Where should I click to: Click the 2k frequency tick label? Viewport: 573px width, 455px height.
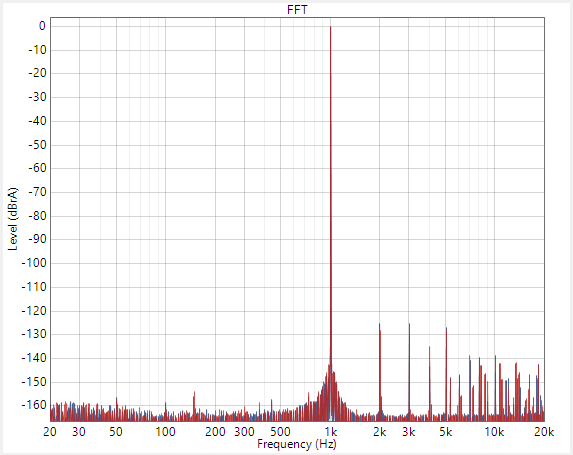[380, 432]
